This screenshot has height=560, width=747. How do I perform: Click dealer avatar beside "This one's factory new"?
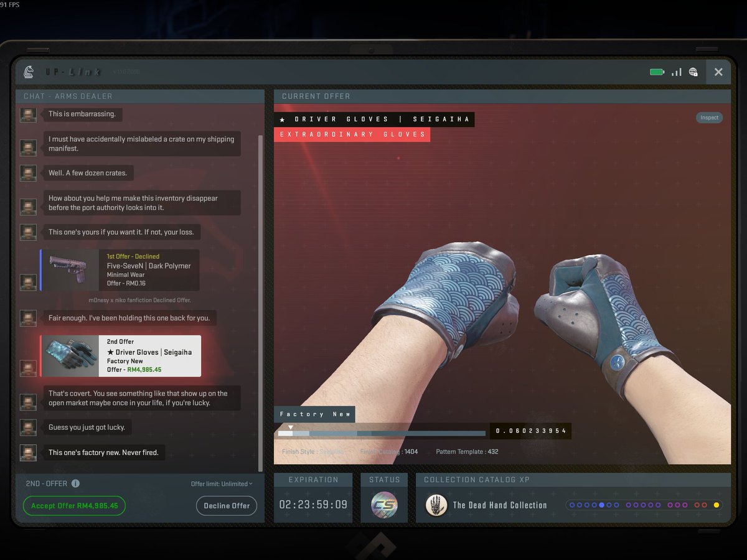click(x=27, y=452)
